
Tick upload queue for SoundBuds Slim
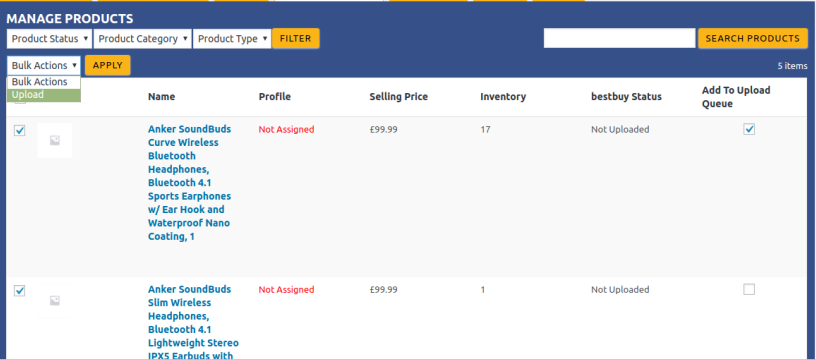point(749,289)
